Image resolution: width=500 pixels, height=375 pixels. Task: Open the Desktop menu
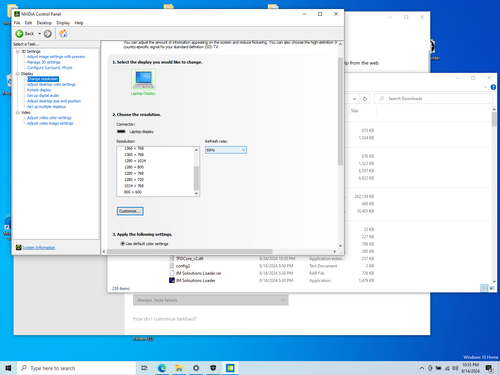[44, 23]
